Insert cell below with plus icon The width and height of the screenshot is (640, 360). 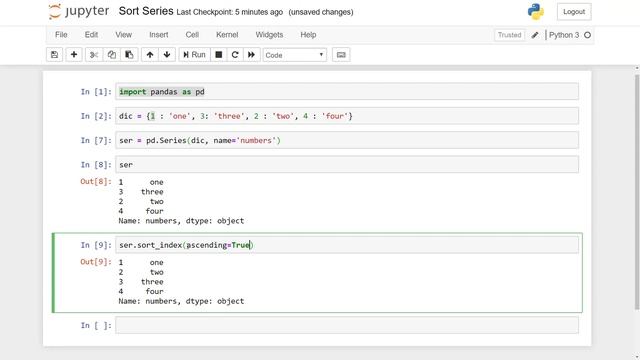point(74,55)
